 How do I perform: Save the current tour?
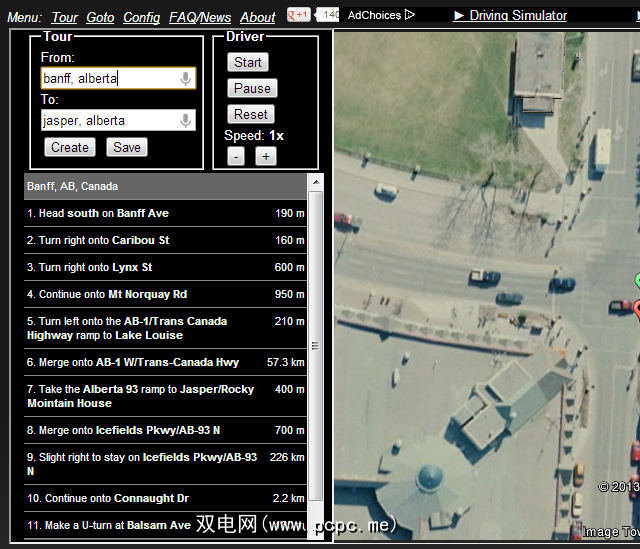[x=127, y=147]
